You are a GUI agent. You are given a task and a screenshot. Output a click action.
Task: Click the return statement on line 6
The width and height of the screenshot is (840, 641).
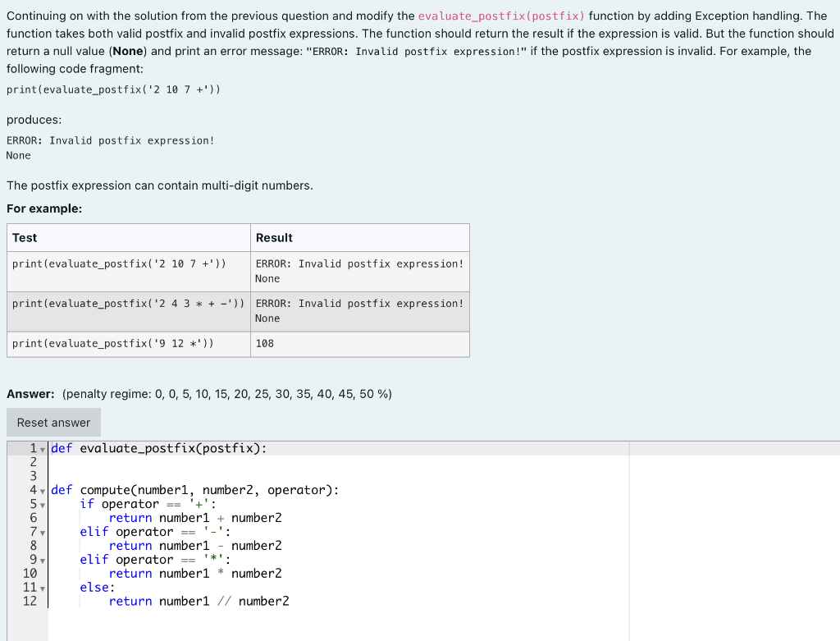coord(130,517)
